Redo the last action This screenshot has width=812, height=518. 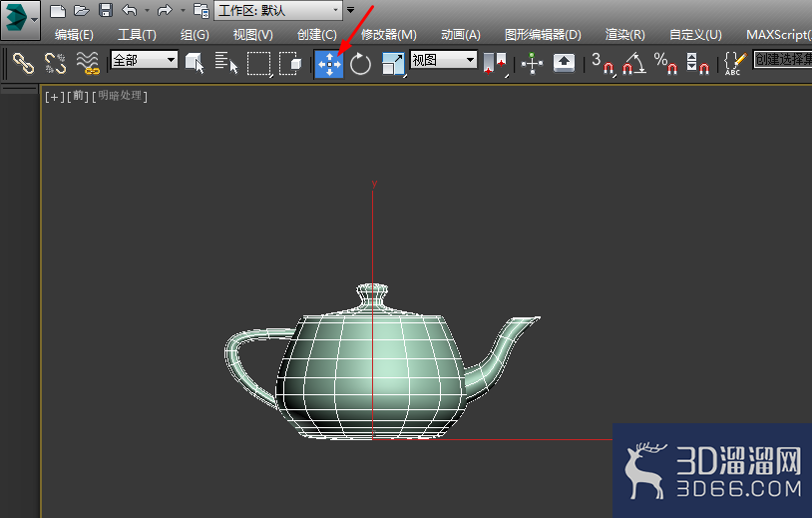(165, 10)
